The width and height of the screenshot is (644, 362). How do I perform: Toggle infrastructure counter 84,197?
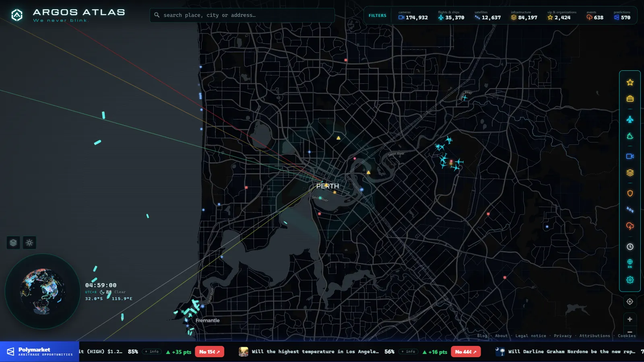tap(524, 16)
